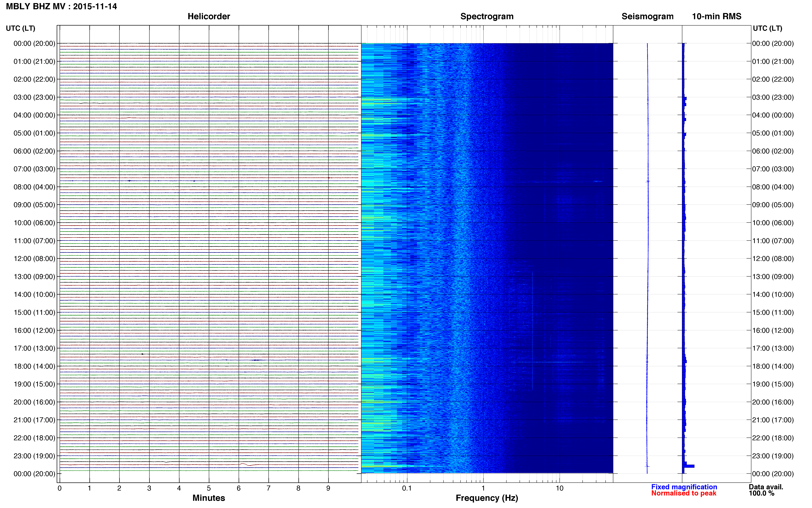This screenshot has width=812, height=508.
Task: Click 03:00 (23:00) on the Helicorder time axis
Action: click(34, 97)
